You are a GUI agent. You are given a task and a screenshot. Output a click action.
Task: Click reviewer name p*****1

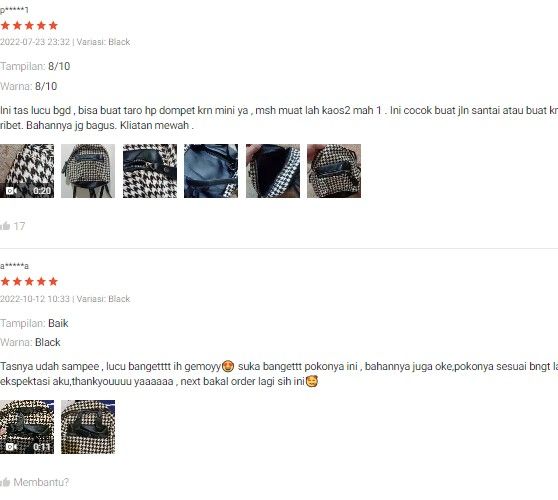coord(14,10)
